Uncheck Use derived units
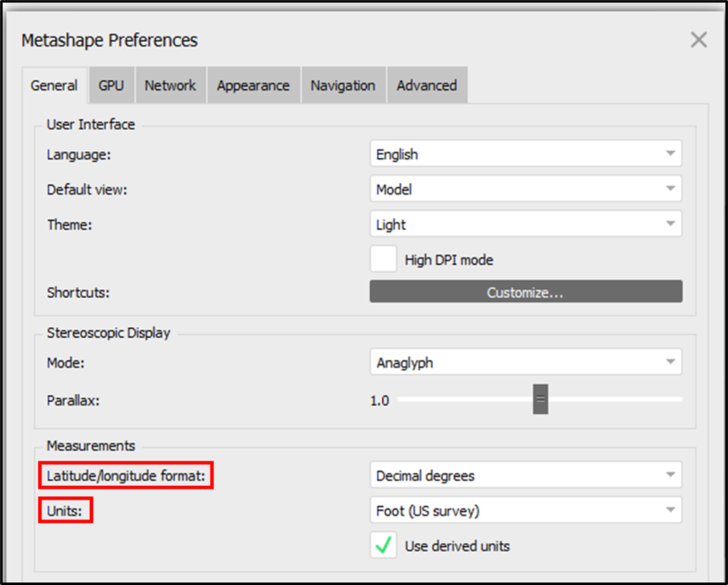This screenshot has width=728, height=585. 383,545
